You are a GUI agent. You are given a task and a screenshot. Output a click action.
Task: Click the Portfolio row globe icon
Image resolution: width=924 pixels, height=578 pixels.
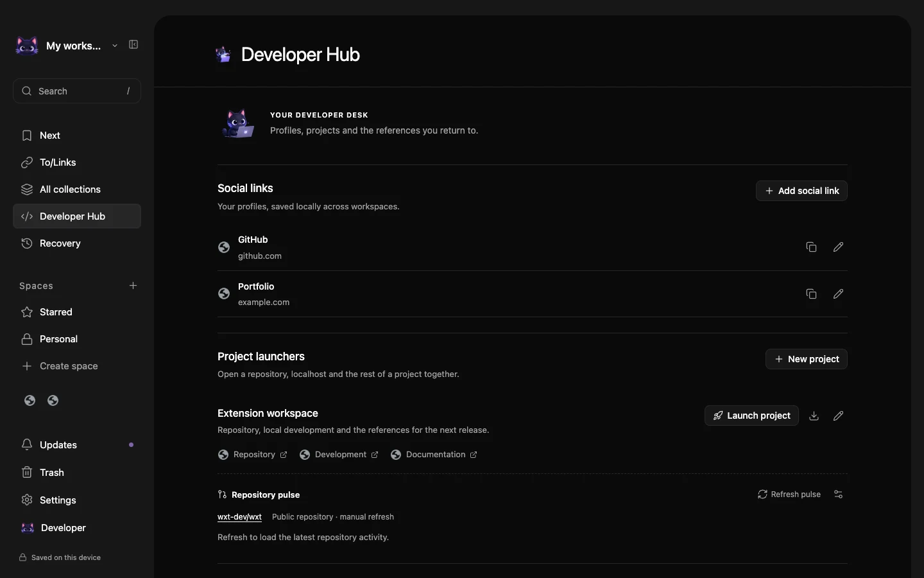(224, 293)
